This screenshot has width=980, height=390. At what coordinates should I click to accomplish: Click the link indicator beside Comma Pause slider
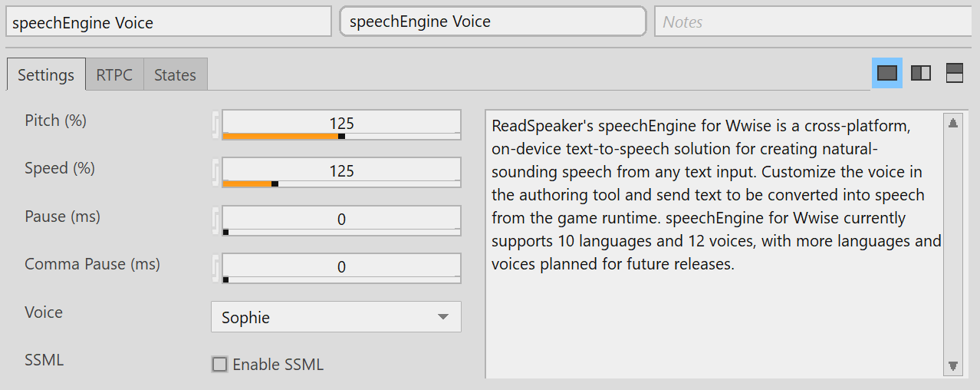point(215,268)
